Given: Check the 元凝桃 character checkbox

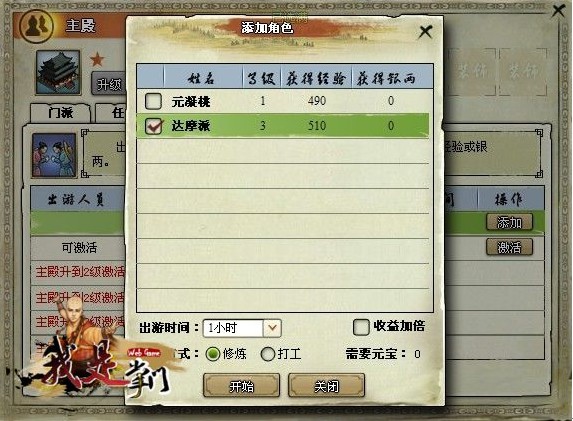Looking at the screenshot, I should [153, 101].
